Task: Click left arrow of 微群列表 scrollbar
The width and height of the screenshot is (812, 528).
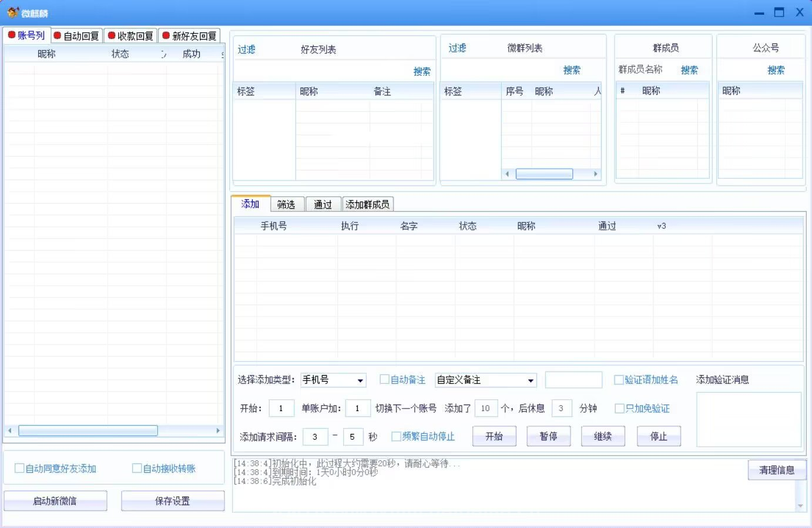Action: 508,174
